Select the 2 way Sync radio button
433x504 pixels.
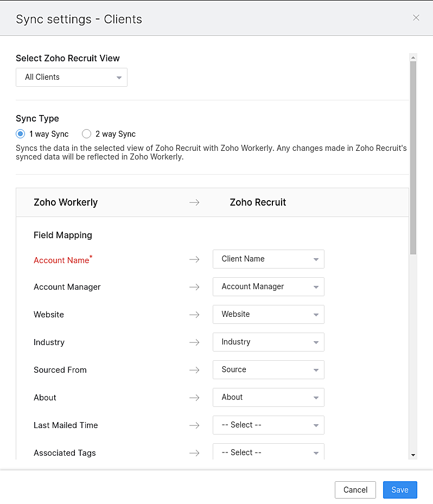(x=86, y=133)
